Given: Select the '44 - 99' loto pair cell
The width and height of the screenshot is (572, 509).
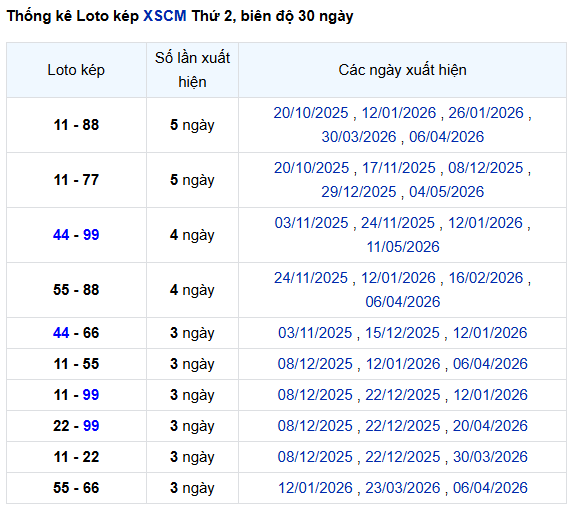Looking at the screenshot, I should [x=76, y=235].
